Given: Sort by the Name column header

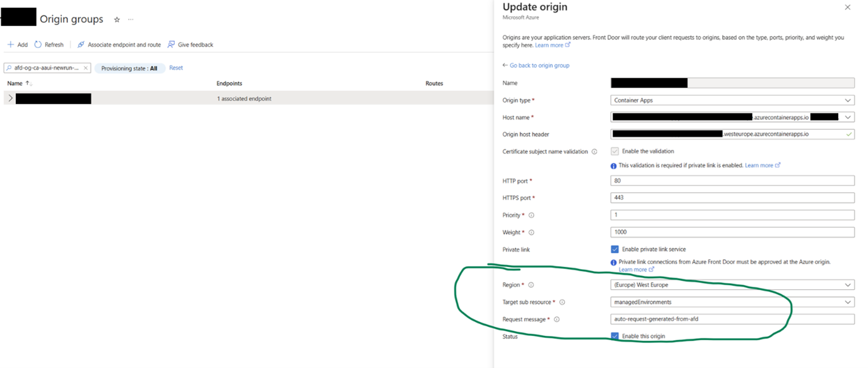Looking at the screenshot, I should [x=15, y=84].
